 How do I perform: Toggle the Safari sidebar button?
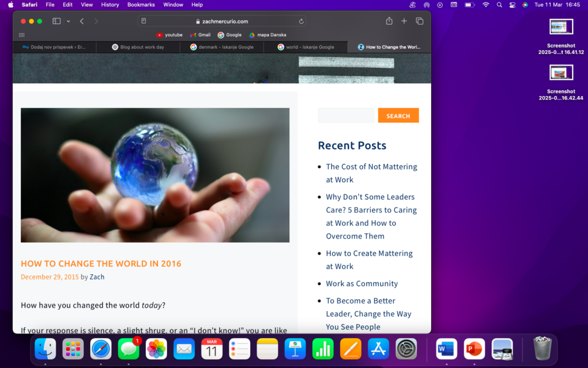[x=56, y=21]
